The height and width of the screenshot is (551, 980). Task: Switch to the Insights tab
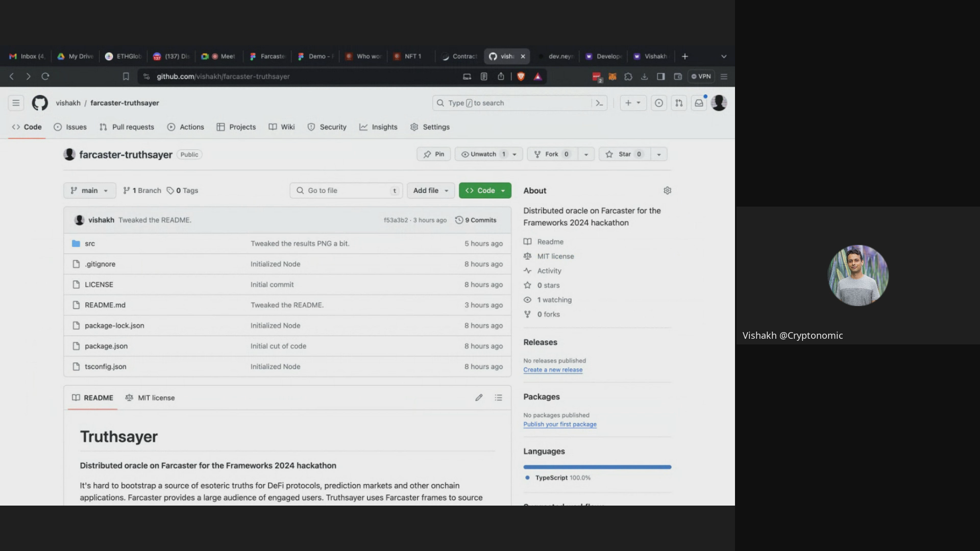coord(378,127)
